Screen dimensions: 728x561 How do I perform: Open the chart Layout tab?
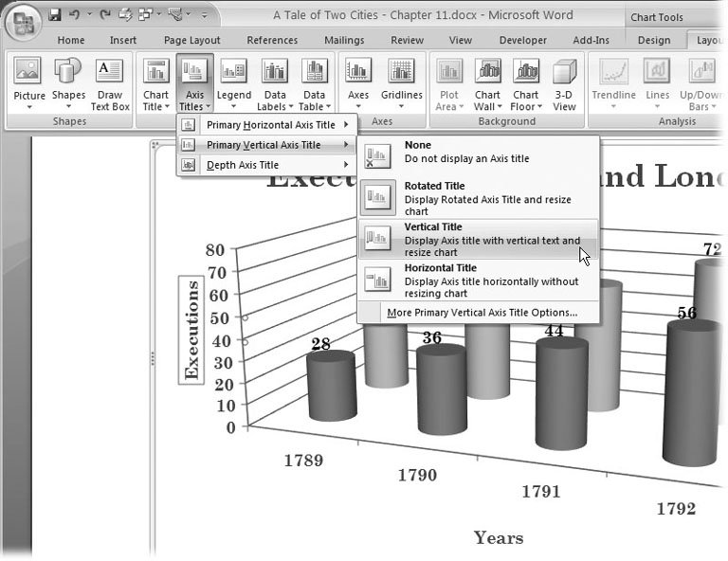click(707, 41)
